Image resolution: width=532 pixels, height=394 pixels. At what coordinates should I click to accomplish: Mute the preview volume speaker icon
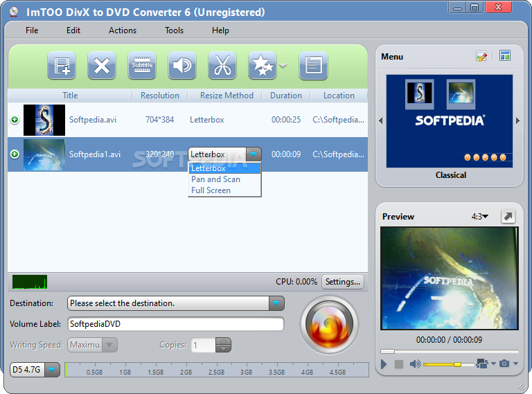[x=415, y=364]
